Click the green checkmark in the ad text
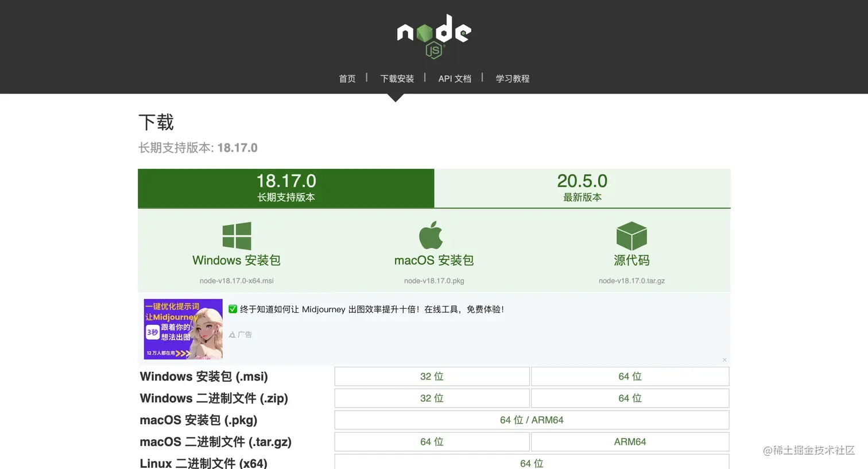The height and width of the screenshot is (469, 868). [232, 309]
